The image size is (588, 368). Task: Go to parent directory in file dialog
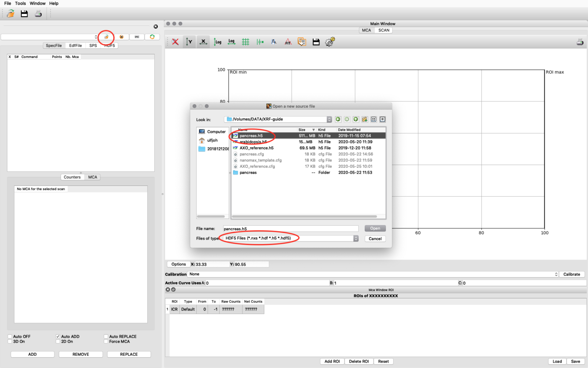coord(356,119)
